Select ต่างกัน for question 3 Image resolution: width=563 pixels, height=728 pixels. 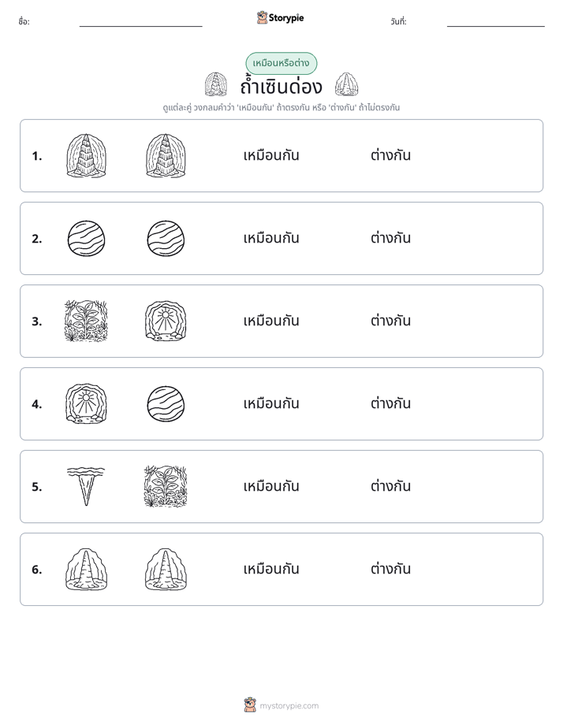(390, 321)
